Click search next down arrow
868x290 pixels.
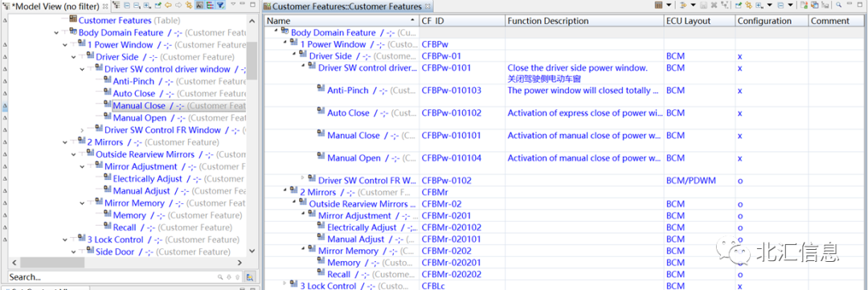[229, 277]
